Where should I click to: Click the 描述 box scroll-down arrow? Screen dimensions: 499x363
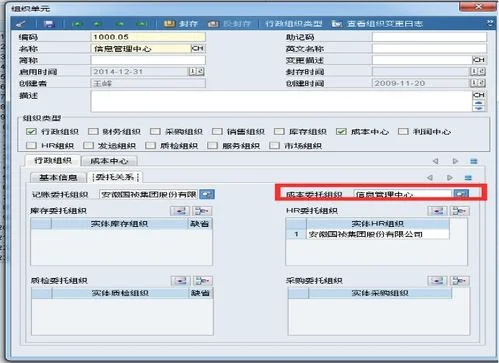[479, 108]
